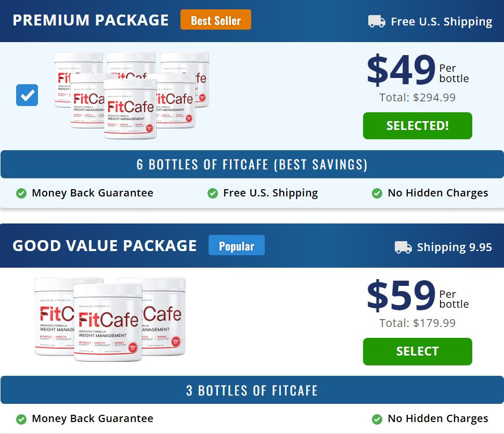Click green checkmark next to Premium Money Back Guarantee

(21, 193)
